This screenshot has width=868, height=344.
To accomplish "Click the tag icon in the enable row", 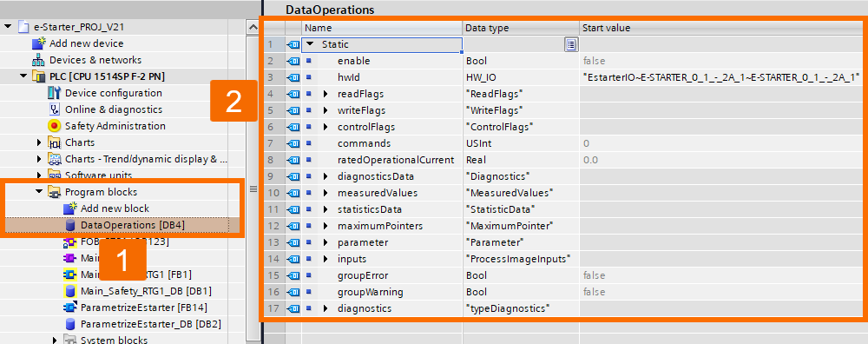I will 293,61.
